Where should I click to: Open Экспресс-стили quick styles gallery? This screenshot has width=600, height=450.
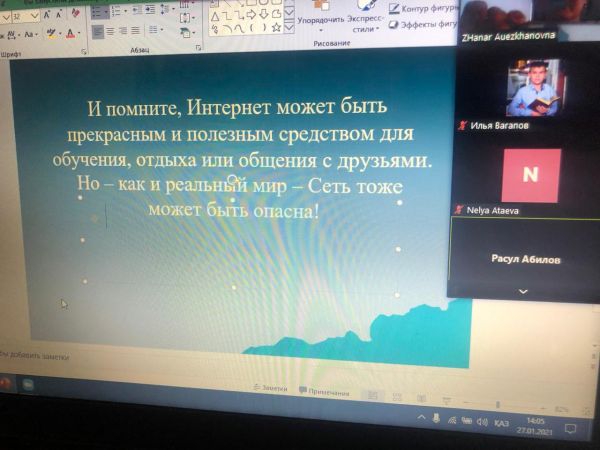365,22
